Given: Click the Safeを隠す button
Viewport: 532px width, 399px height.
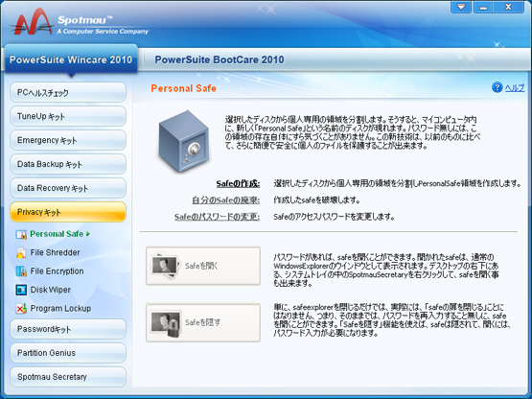Looking at the screenshot, I should [x=203, y=322].
